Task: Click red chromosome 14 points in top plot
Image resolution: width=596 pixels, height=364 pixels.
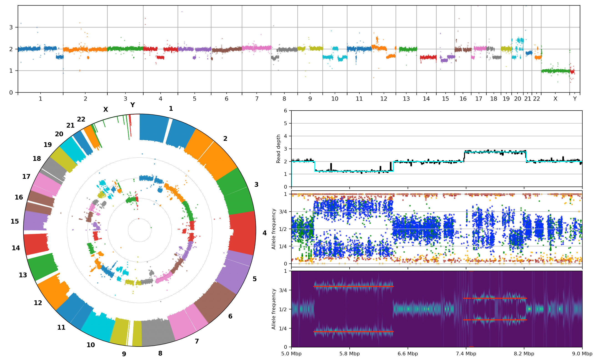Action: coord(428,57)
